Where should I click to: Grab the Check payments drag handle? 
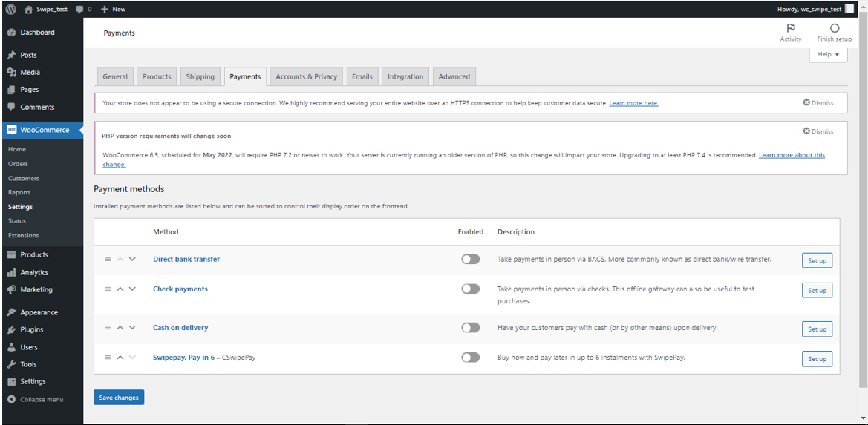(108, 289)
